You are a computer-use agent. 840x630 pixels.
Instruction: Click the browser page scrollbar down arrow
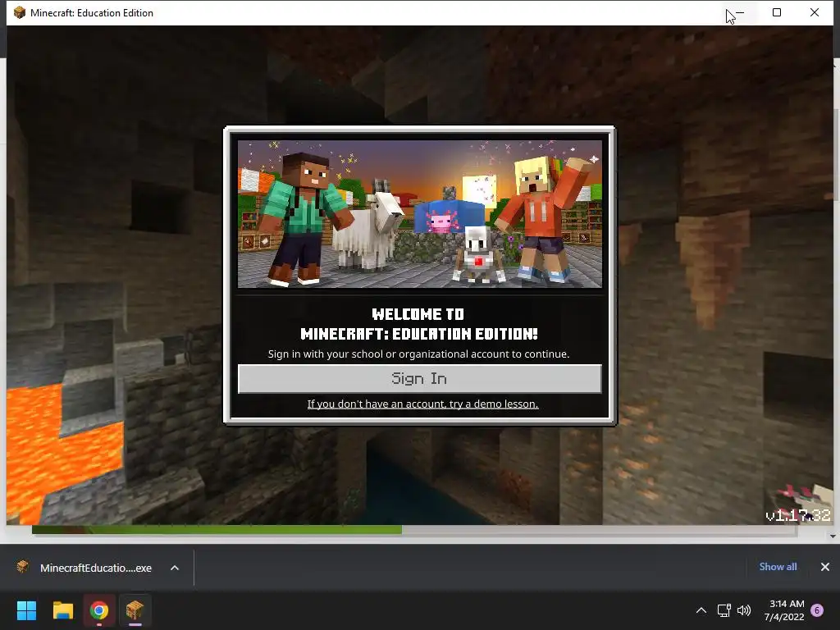click(833, 536)
